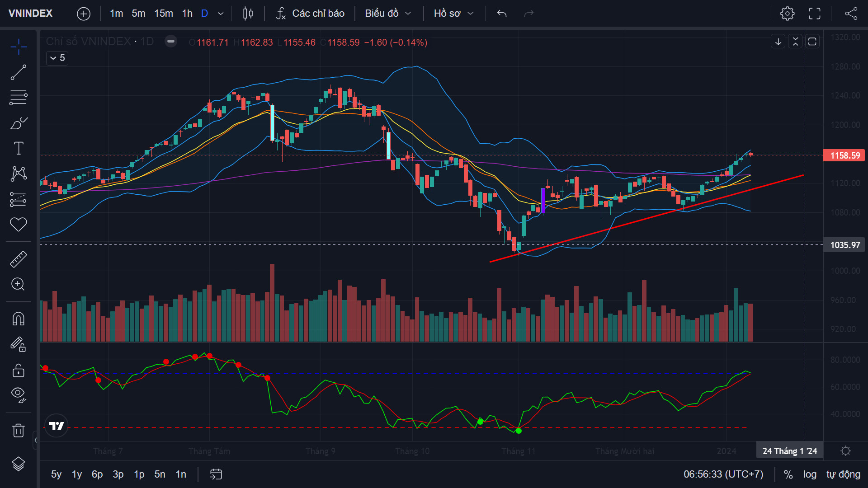868x488 pixels.
Task: Open the candlestick chart style selector
Action: [x=248, y=14]
